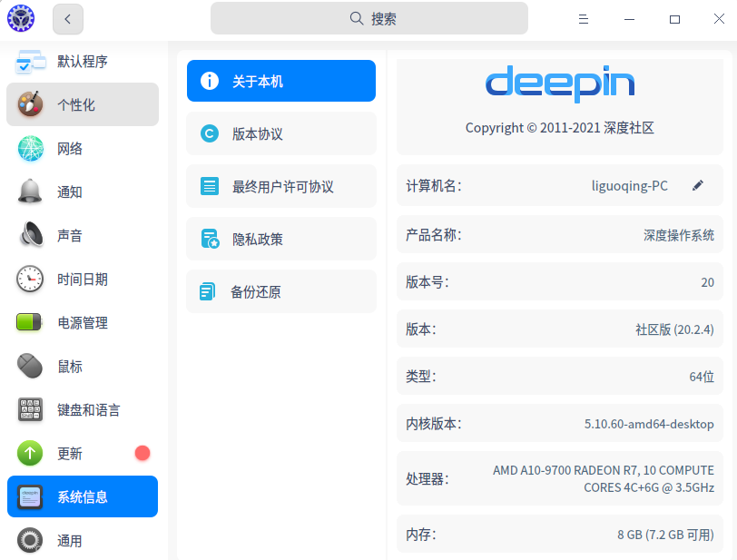This screenshot has width=737, height=560.
Task: Open 备份还原 backup and restore
Action: tap(280, 291)
